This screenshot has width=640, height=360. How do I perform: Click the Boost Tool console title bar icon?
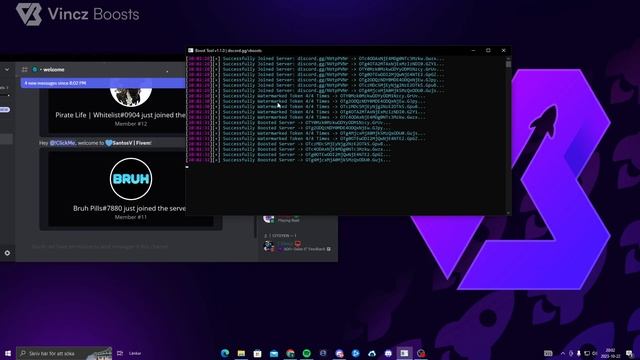[191, 51]
